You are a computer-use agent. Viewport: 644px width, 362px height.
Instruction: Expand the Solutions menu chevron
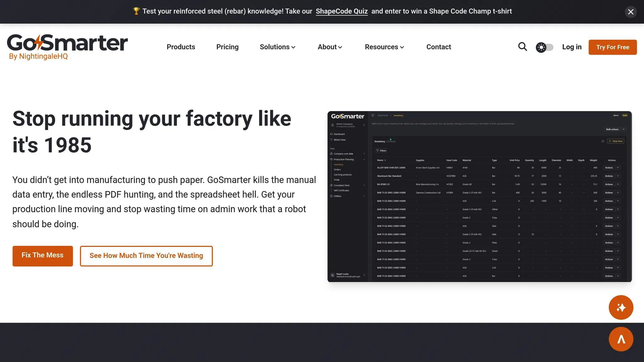[293, 47]
